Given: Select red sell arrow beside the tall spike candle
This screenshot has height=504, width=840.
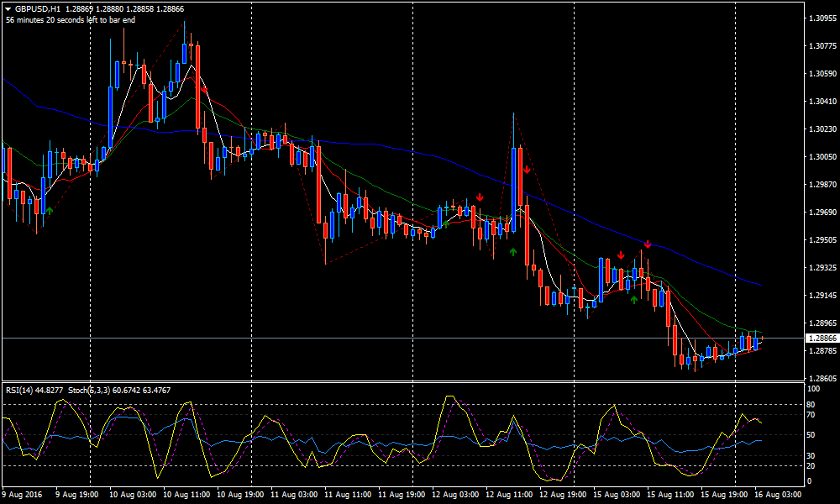Looking at the screenshot, I should (x=527, y=170).
